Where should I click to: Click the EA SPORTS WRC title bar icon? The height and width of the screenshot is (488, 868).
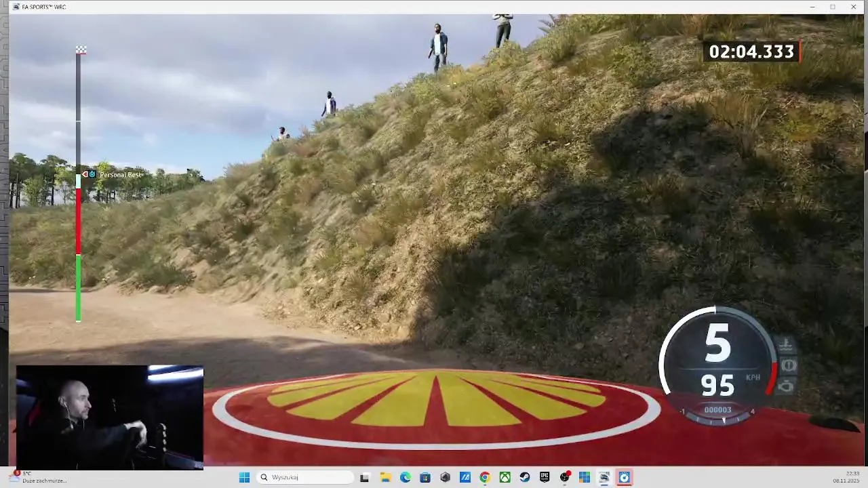15,7
